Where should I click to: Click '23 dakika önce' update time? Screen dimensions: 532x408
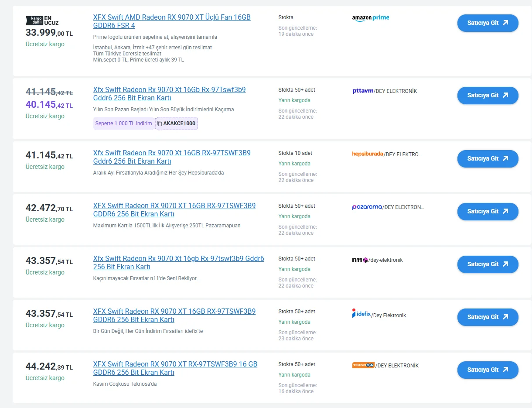coord(296,339)
